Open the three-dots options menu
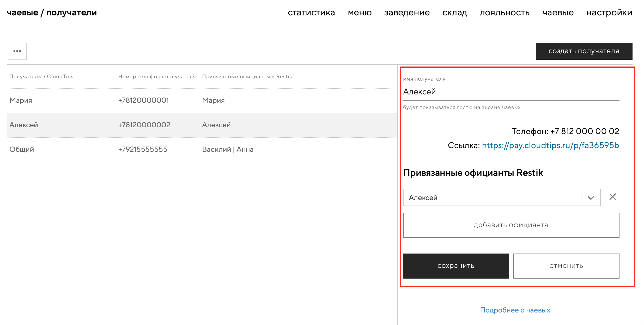 click(17, 51)
